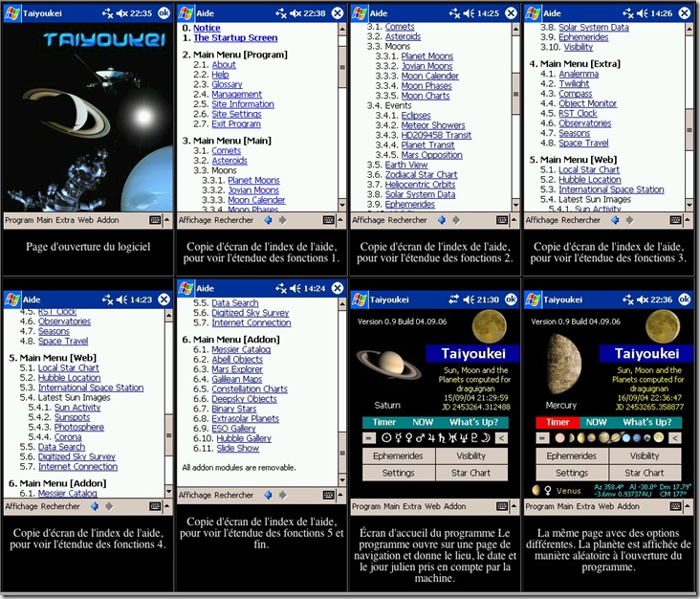Screen dimensions: 700x599
Task: Select the yellow Moon picture ending the 22:36 planet row
Action: (x=659, y=438)
